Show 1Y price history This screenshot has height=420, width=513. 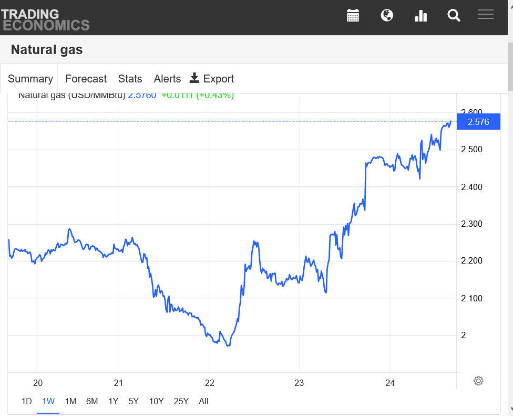coord(113,402)
